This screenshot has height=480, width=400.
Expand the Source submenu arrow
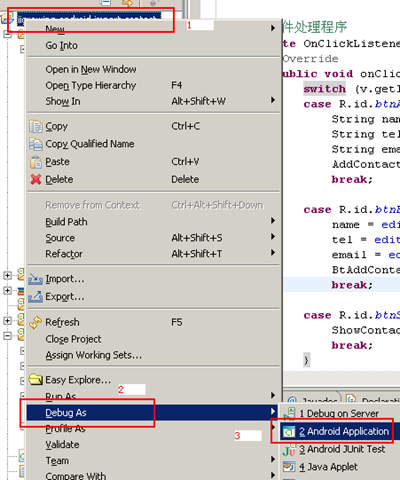click(x=273, y=237)
